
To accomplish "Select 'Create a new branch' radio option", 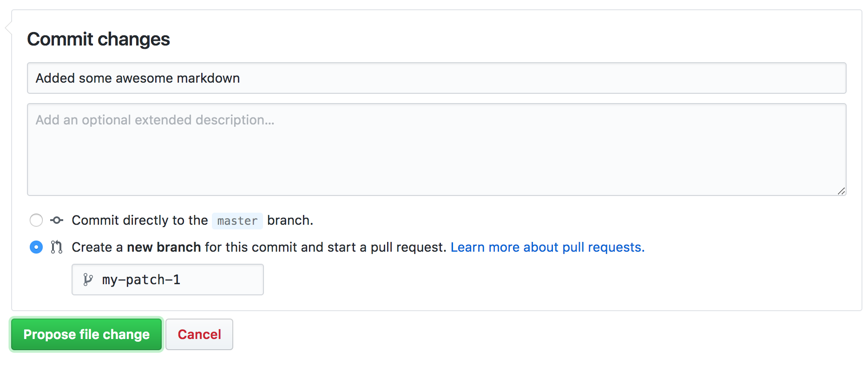I will pos(36,247).
